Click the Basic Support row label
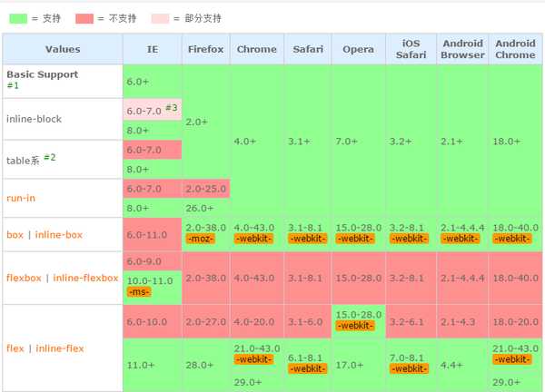The height and width of the screenshot is (392, 545). point(43,74)
